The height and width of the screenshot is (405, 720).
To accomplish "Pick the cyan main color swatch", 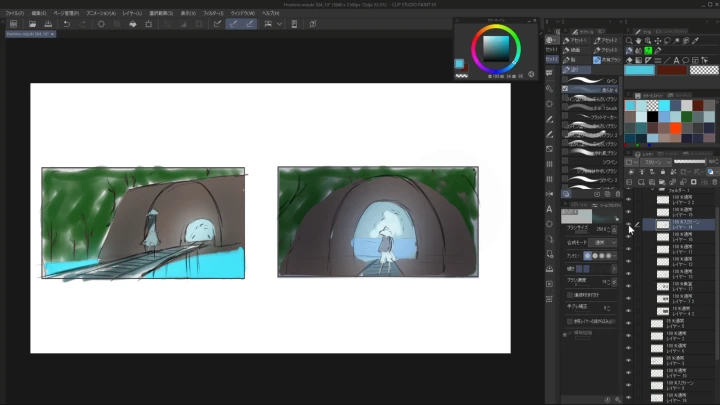I will click(x=639, y=70).
